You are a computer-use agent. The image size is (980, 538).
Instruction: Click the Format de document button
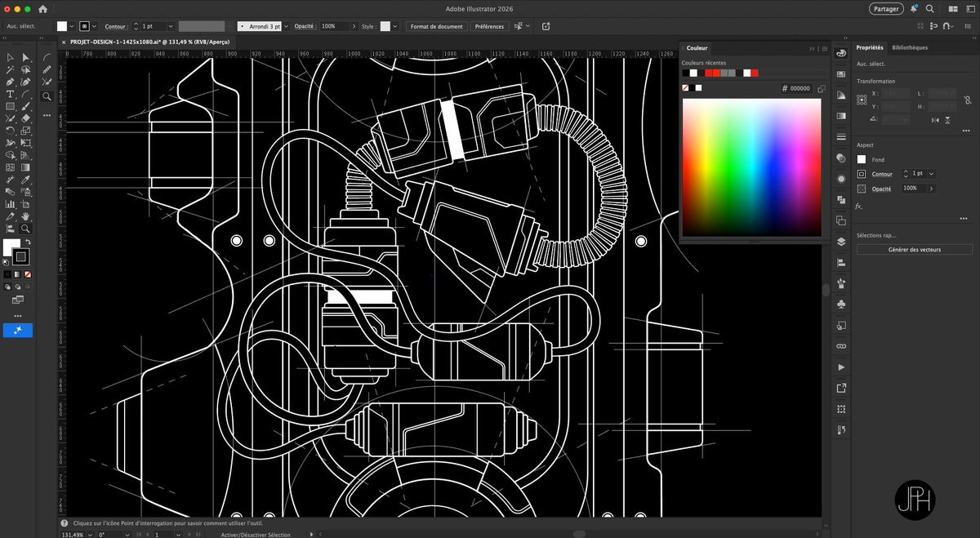click(436, 26)
